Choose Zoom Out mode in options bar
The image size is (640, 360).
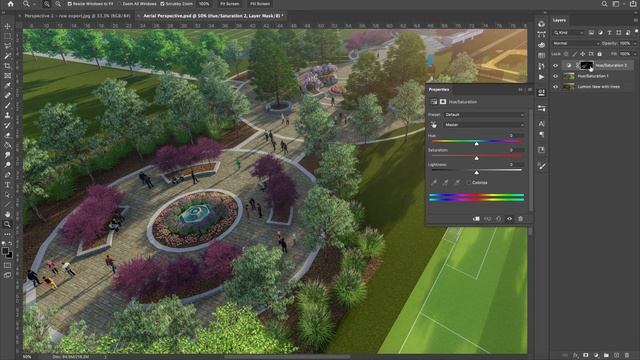coord(58,4)
